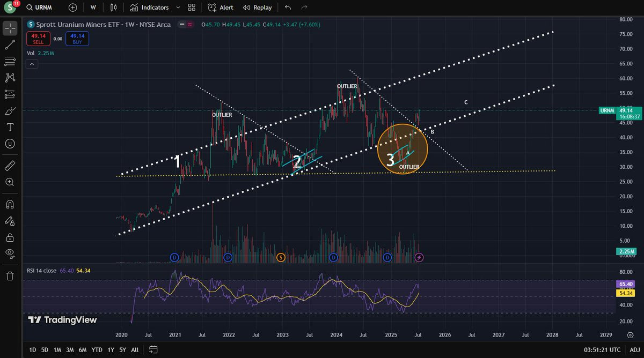Select the brush drawing tool
Image resolution: width=644 pixels, height=358 pixels.
click(x=10, y=111)
